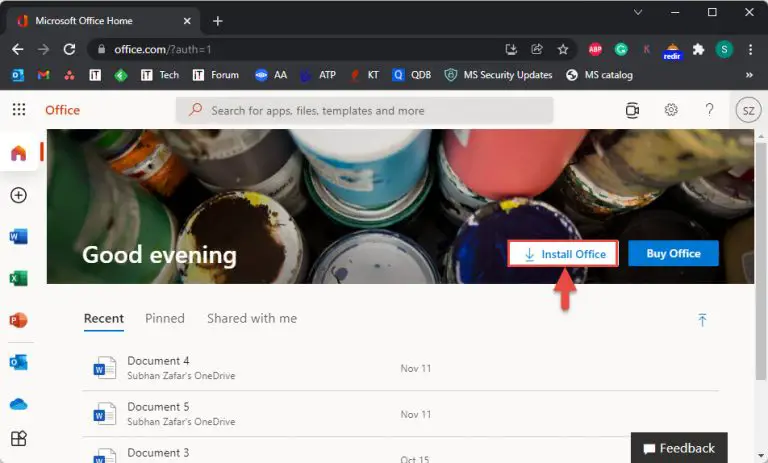This screenshot has width=768, height=463.
Task: Open Document 4 from recent list
Action: point(158,361)
